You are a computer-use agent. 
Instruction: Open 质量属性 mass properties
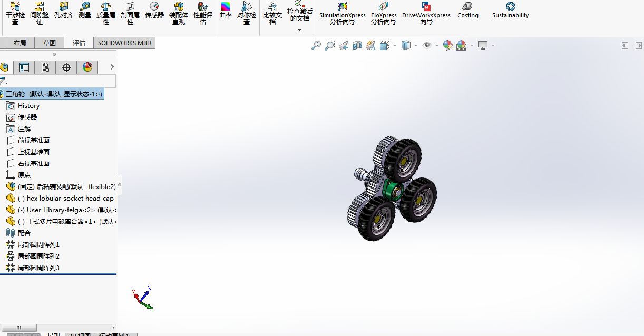106,13
